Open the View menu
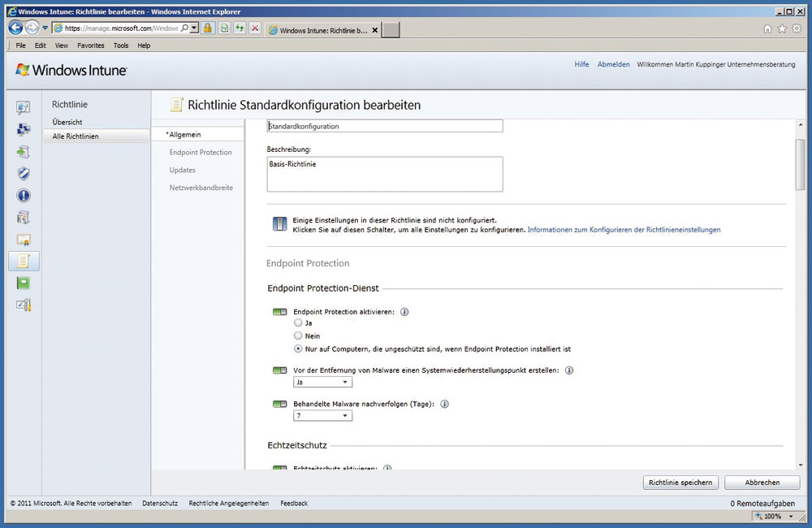The width and height of the screenshot is (812, 528). click(x=62, y=45)
